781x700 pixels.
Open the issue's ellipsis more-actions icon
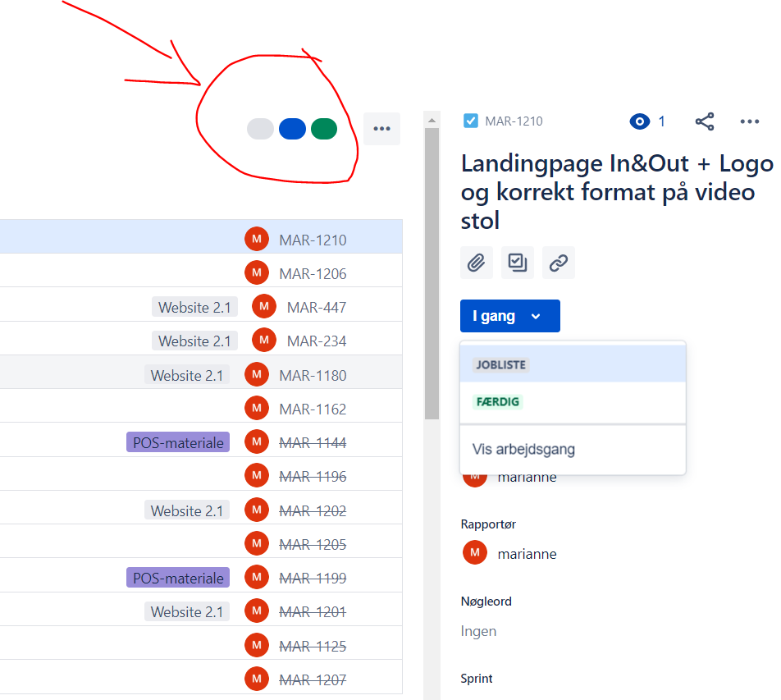click(x=749, y=121)
